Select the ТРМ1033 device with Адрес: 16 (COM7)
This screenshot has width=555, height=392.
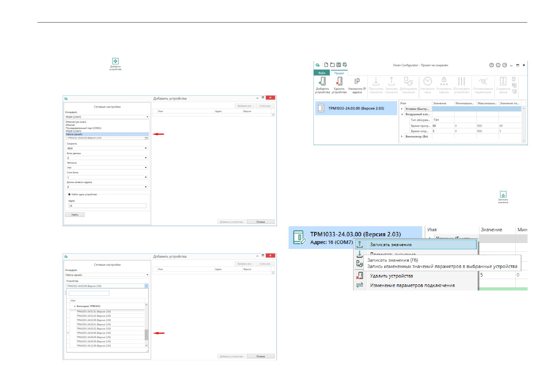(355, 238)
